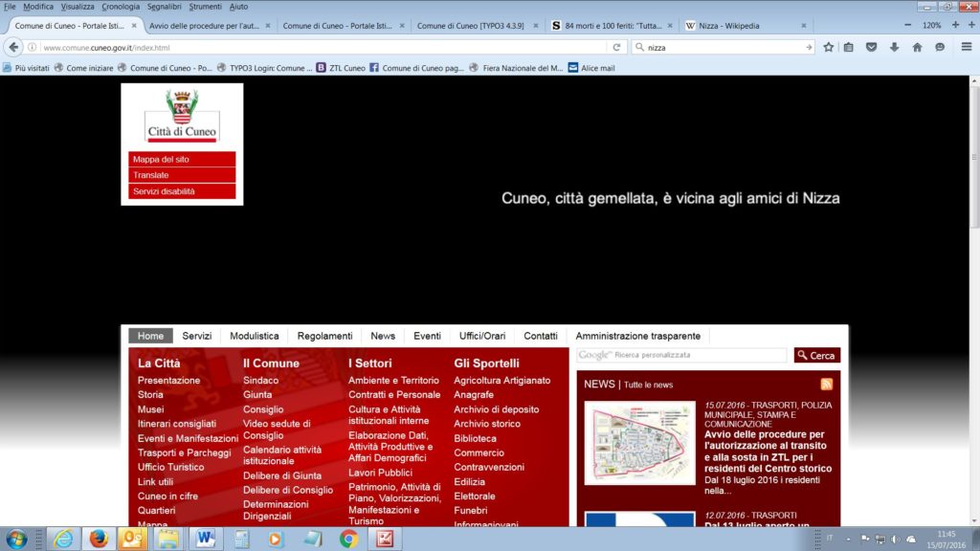Submit the nizza search with arrow
Screen dimensions: 980x551
[x=809, y=48]
